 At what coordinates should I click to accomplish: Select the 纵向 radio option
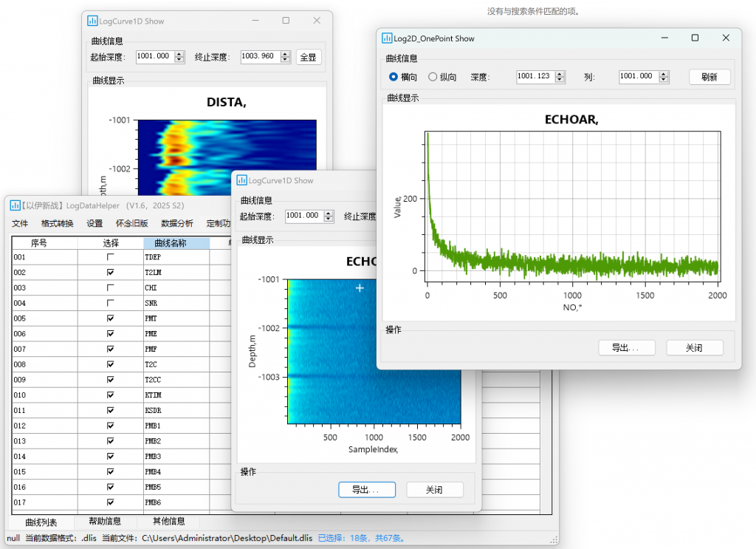(x=433, y=77)
